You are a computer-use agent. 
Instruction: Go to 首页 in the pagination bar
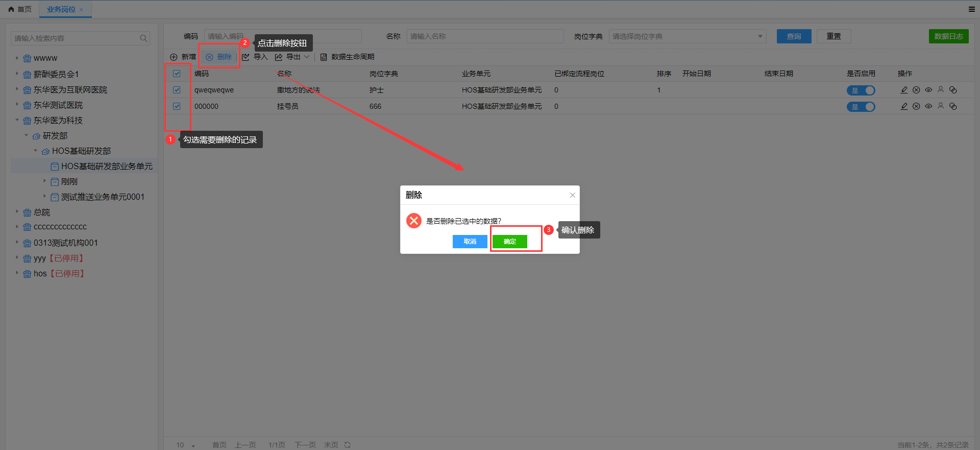click(219, 445)
